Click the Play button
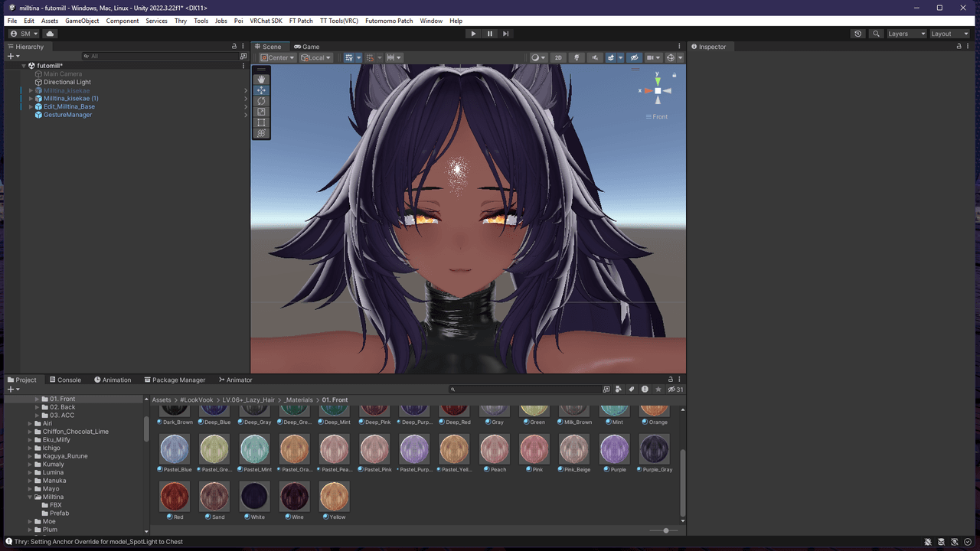Screen dimensions: 980x551 (x=473, y=34)
